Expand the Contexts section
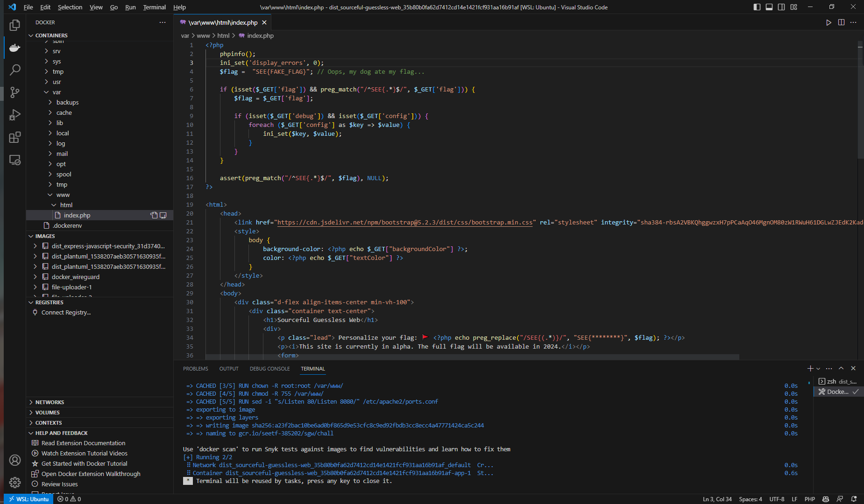864x504 pixels. (x=99, y=423)
